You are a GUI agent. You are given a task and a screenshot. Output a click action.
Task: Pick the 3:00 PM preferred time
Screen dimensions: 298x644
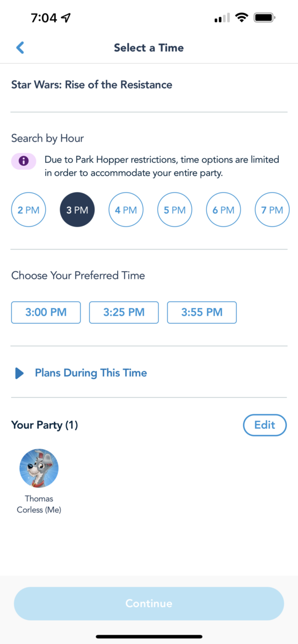[x=46, y=312]
